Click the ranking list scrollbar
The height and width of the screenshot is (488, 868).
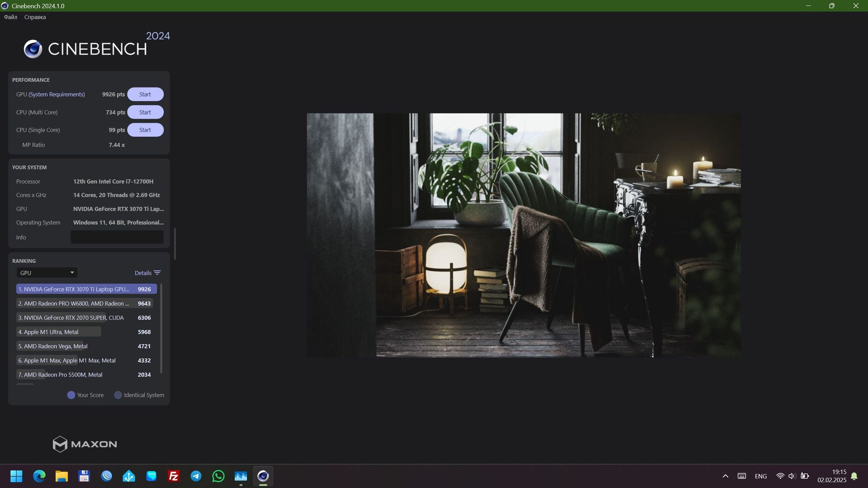click(161, 328)
